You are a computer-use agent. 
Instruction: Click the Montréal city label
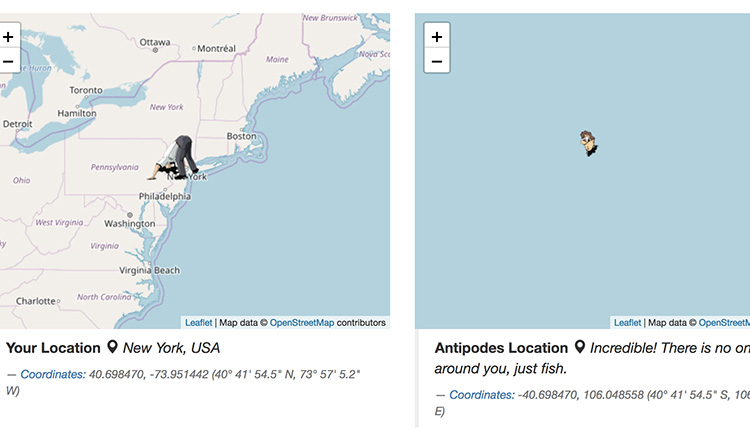217,48
